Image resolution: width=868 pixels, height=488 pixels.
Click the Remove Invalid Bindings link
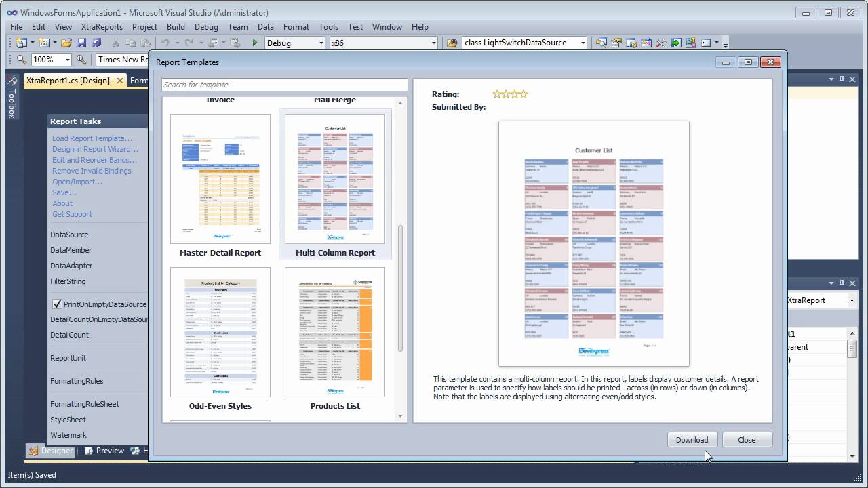point(92,171)
